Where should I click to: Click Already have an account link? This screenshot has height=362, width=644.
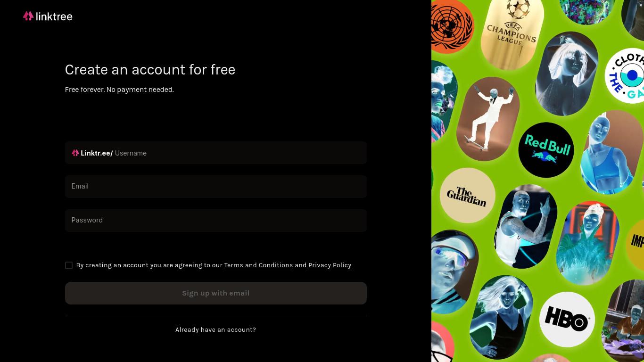[215, 330]
